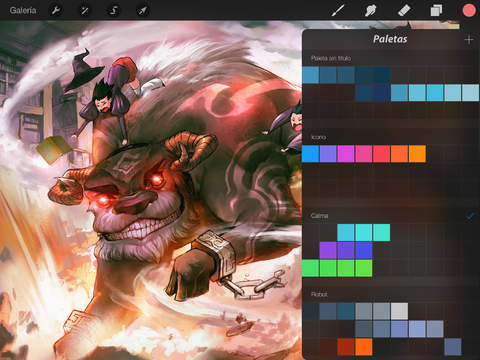
Task: Select the Icono palette title
Action: [318, 137]
